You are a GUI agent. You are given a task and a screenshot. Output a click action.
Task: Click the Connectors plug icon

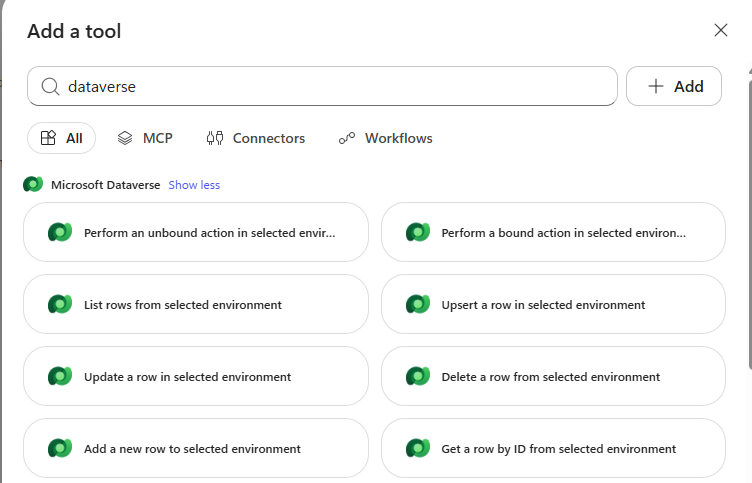[x=215, y=138]
